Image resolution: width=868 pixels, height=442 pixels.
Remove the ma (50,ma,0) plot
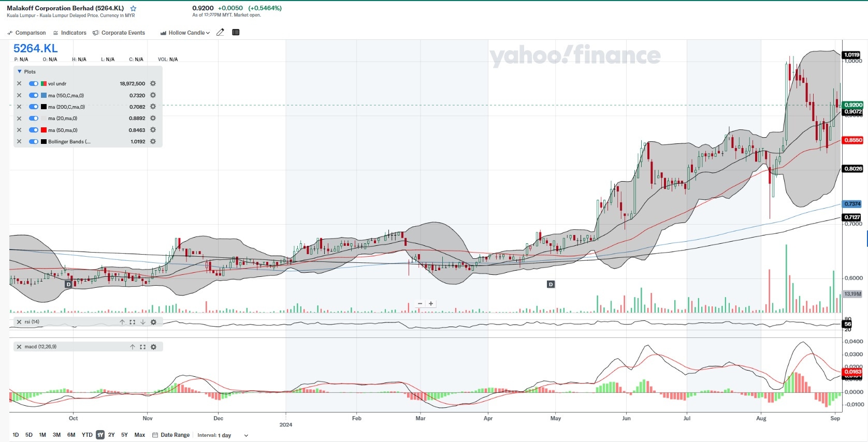pos(19,130)
